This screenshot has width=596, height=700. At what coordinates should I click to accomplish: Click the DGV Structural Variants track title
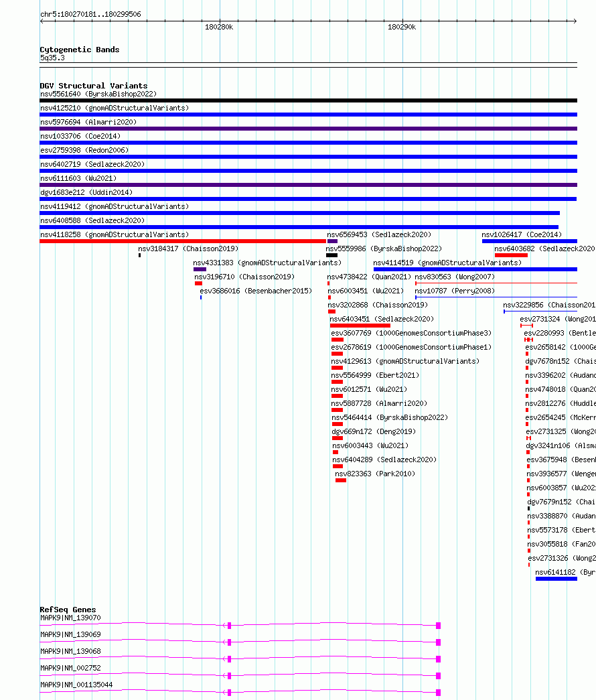coord(93,86)
